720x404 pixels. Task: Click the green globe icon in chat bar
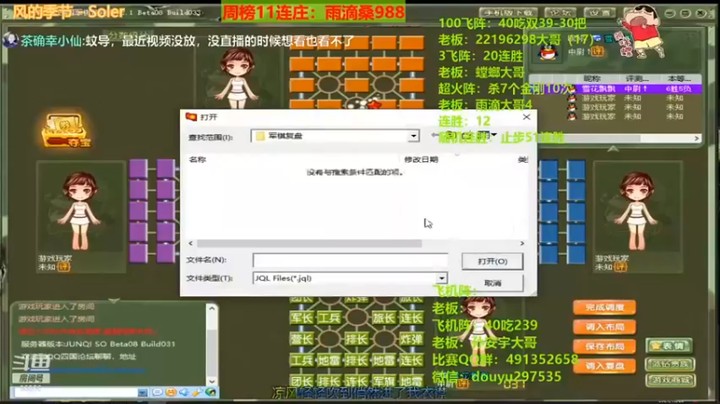point(211,393)
